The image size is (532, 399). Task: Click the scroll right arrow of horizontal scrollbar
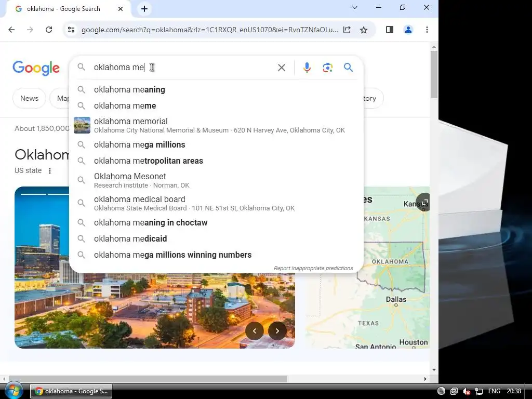click(425, 379)
